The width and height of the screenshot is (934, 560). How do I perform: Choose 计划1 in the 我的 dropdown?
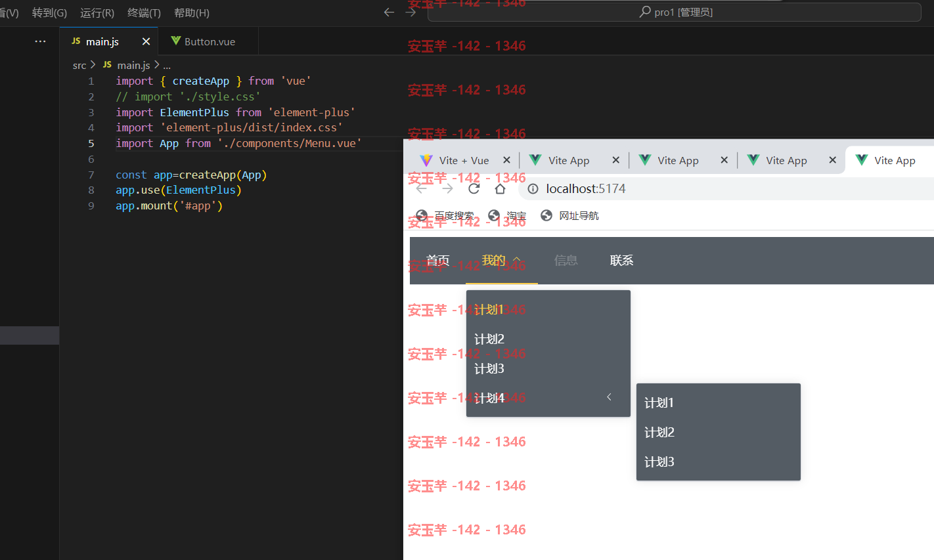pos(548,309)
